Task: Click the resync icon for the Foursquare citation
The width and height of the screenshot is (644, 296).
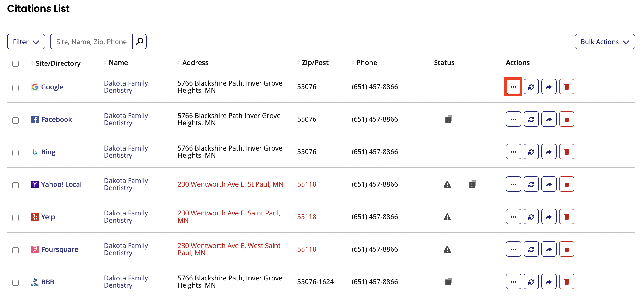Action: point(531,249)
